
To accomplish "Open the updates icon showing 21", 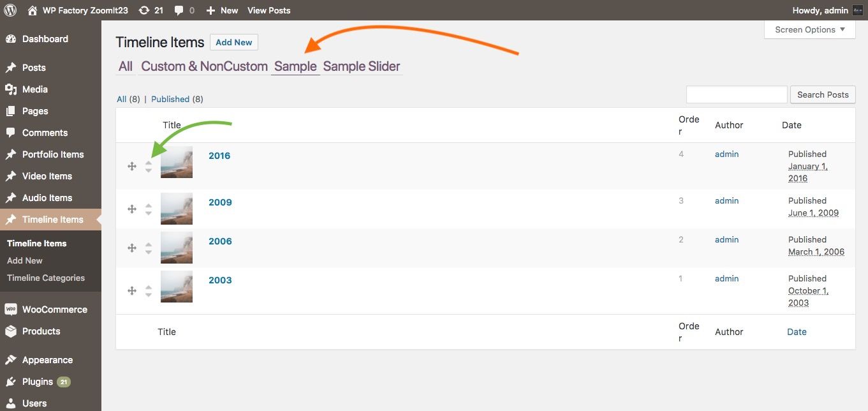I will pyautogui.click(x=145, y=10).
